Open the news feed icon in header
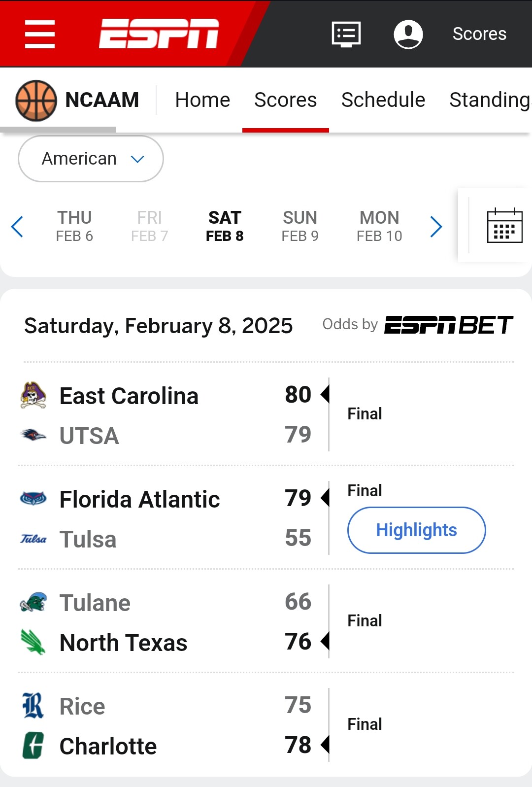The width and height of the screenshot is (532, 787). 346,34
